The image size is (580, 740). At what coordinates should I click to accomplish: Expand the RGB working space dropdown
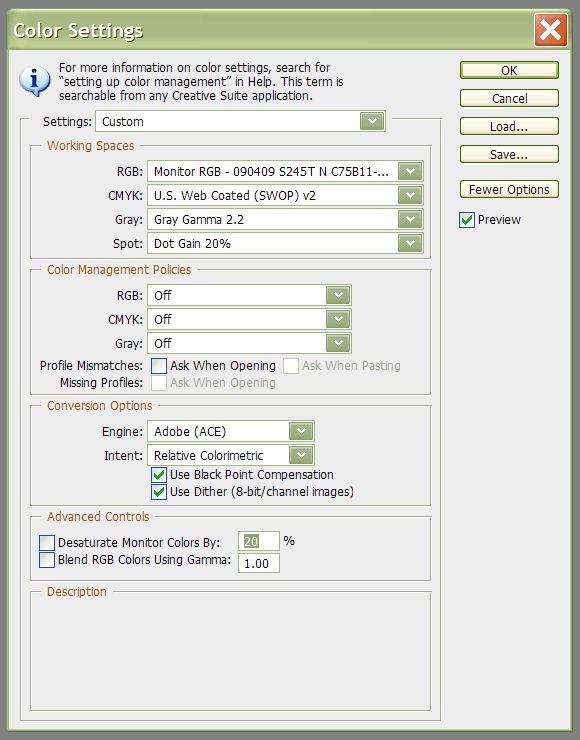[x=285, y=171]
